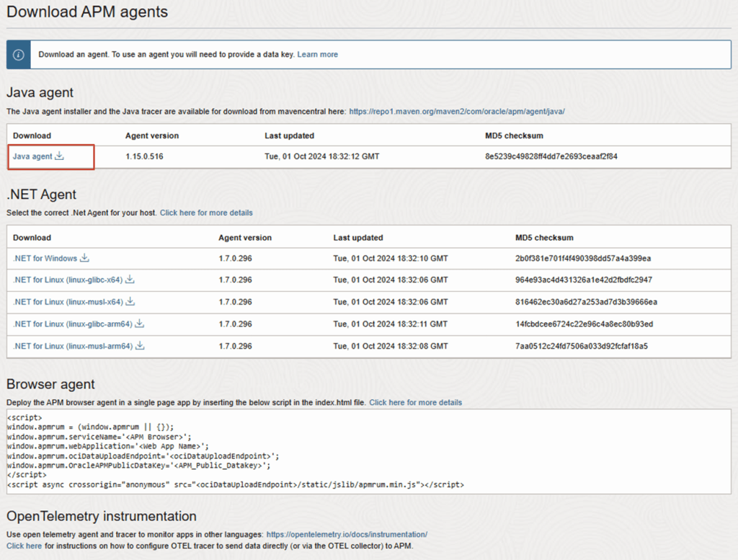Screen dimensions: 738x560
Task: Click the info icon in the banner
Action: (19, 55)
